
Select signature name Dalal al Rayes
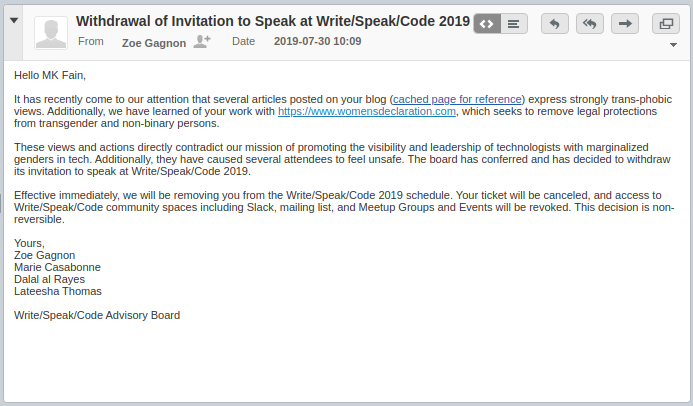[50, 279]
